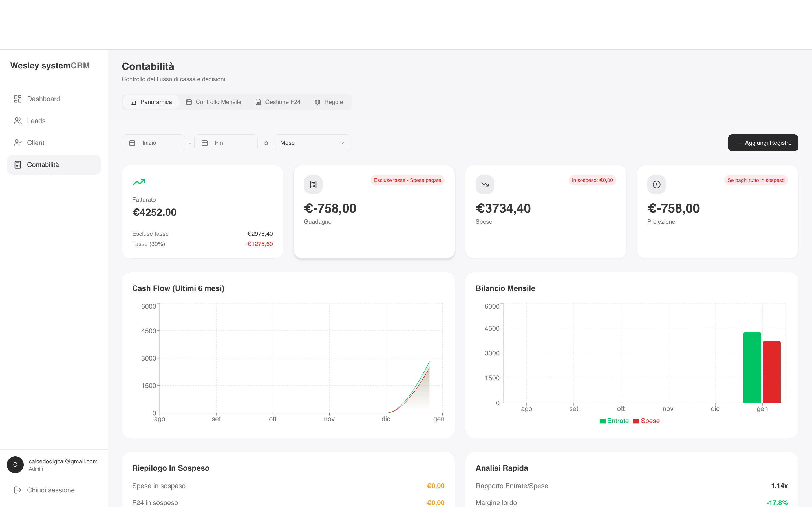Toggle the Entrate legend entry in Bilancio Mensile
The width and height of the screenshot is (812, 507).
[614, 421]
